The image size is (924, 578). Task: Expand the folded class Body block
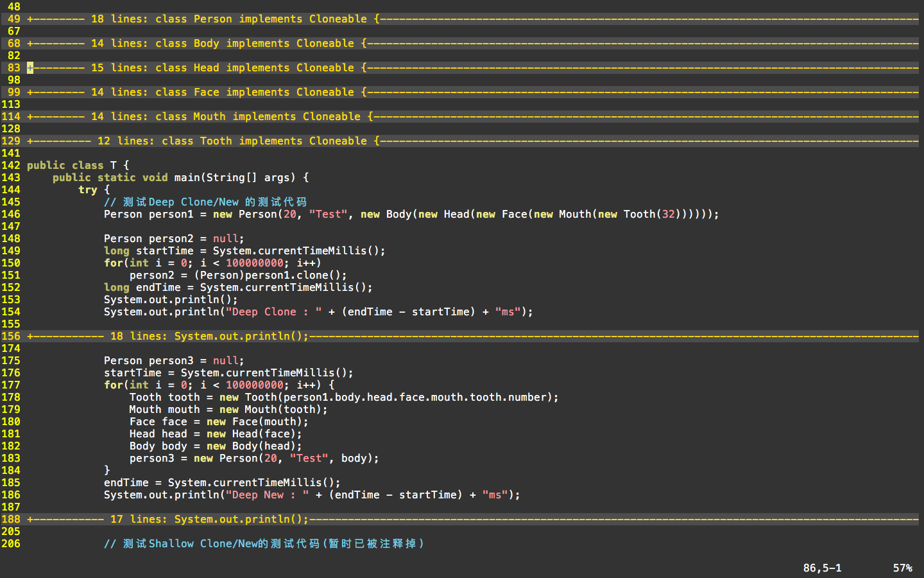473,44
